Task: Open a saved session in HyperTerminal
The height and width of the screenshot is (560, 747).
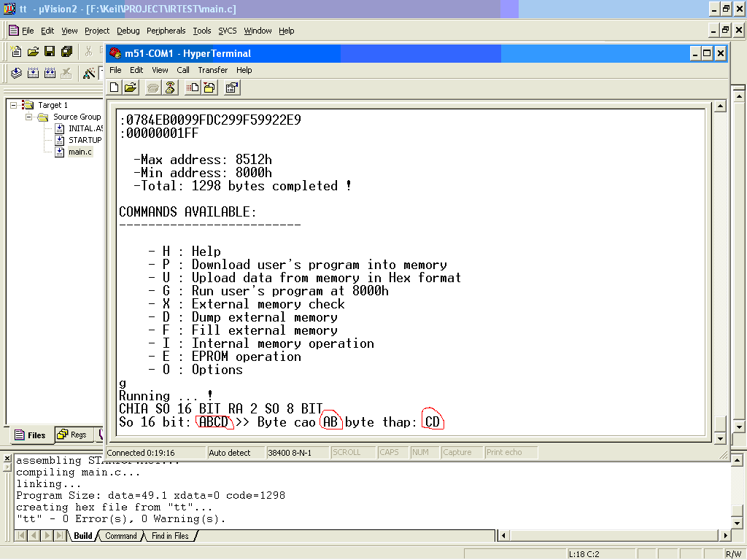Action: (x=131, y=87)
